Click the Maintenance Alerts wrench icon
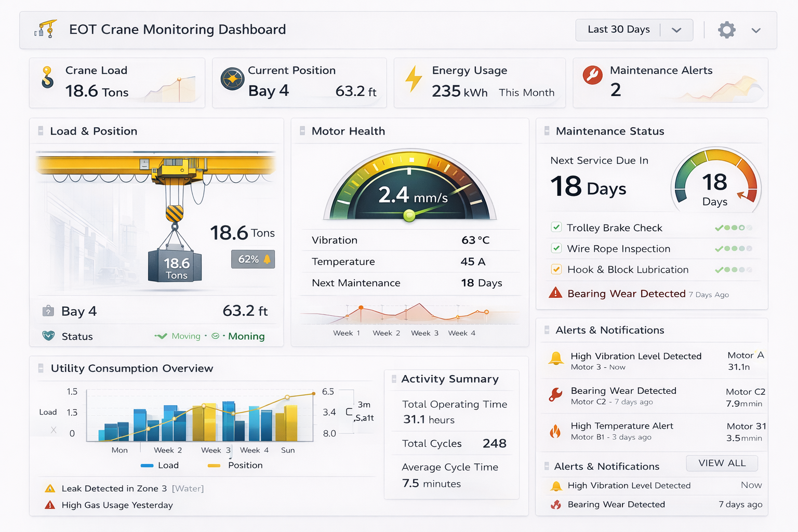798x532 pixels. click(592, 75)
